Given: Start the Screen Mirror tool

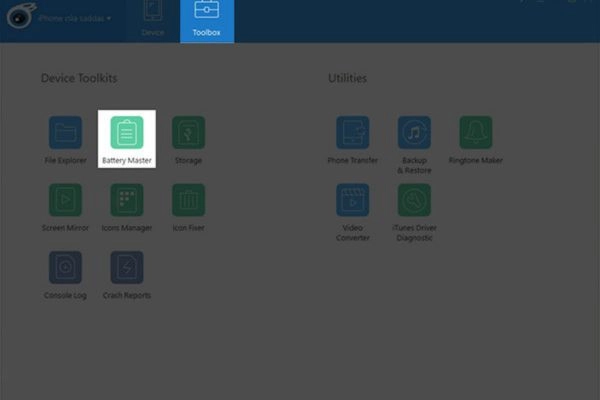Looking at the screenshot, I should click(65, 200).
